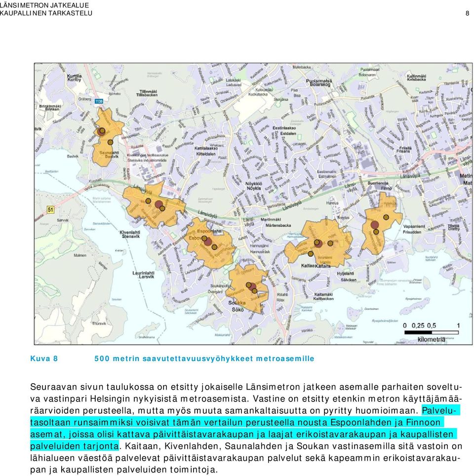Click the word 'Saunalahden' in the paragraph
Viewport: 474px width, 476px height.
(253, 446)
